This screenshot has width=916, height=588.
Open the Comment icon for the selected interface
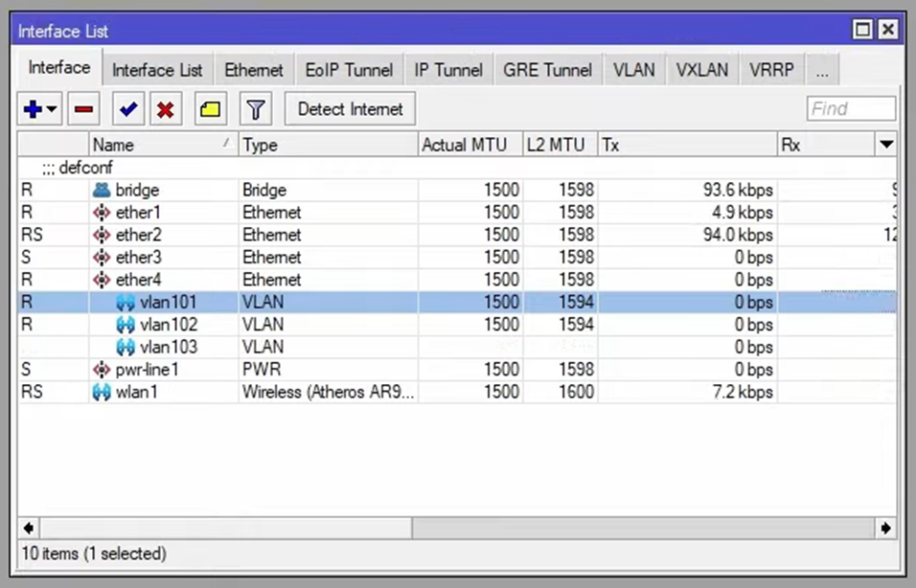[x=210, y=108]
